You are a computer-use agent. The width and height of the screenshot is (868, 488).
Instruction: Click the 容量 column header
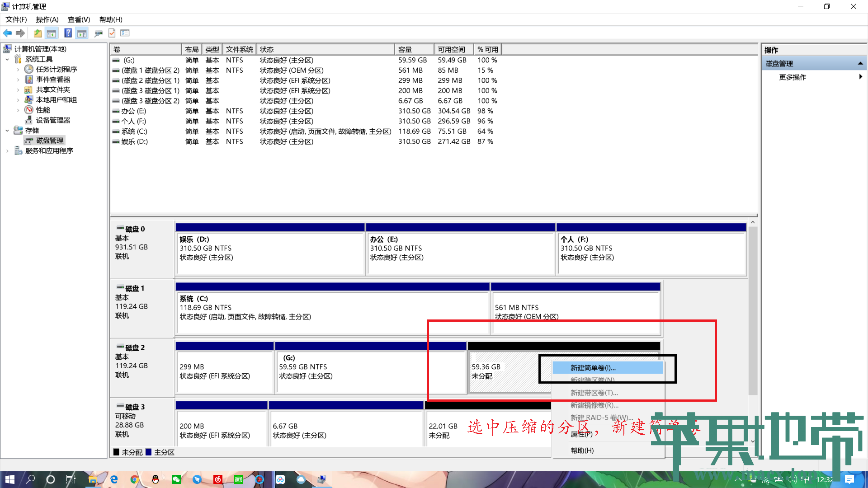tap(414, 49)
